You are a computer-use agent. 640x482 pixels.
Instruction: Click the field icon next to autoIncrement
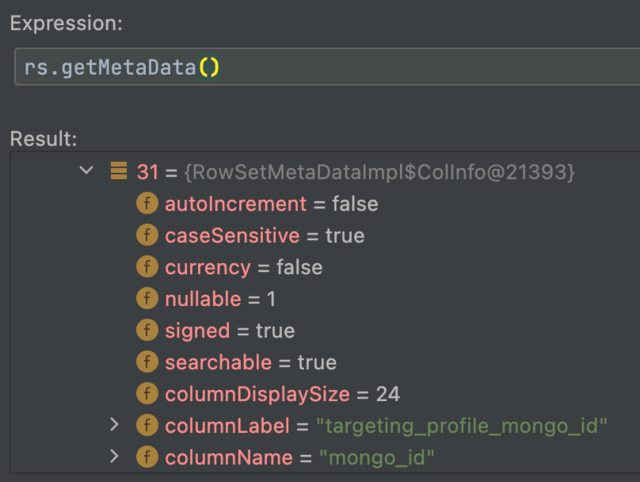point(147,203)
